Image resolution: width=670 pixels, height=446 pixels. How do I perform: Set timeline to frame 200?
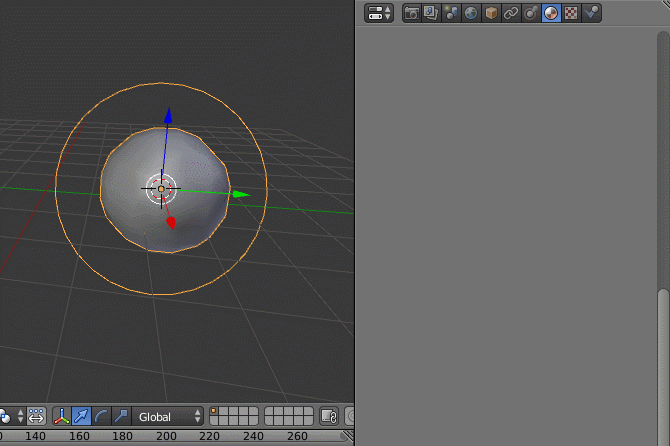pyautogui.click(x=166, y=436)
